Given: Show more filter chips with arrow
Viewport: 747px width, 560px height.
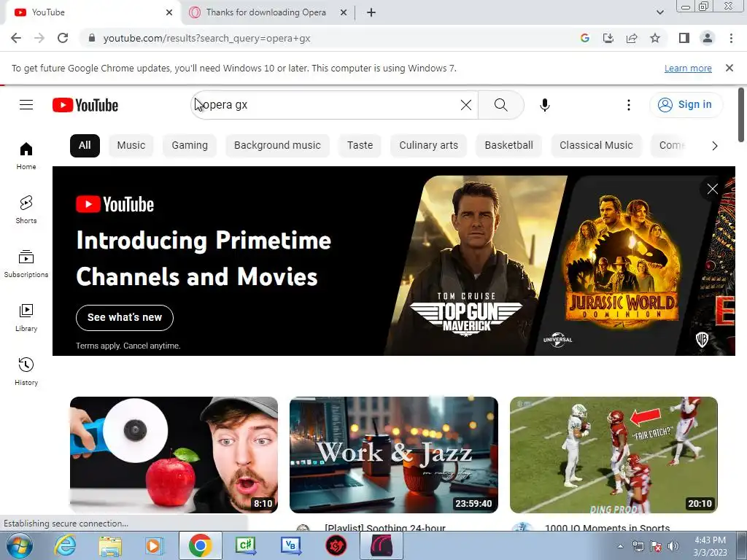Looking at the screenshot, I should tap(714, 146).
